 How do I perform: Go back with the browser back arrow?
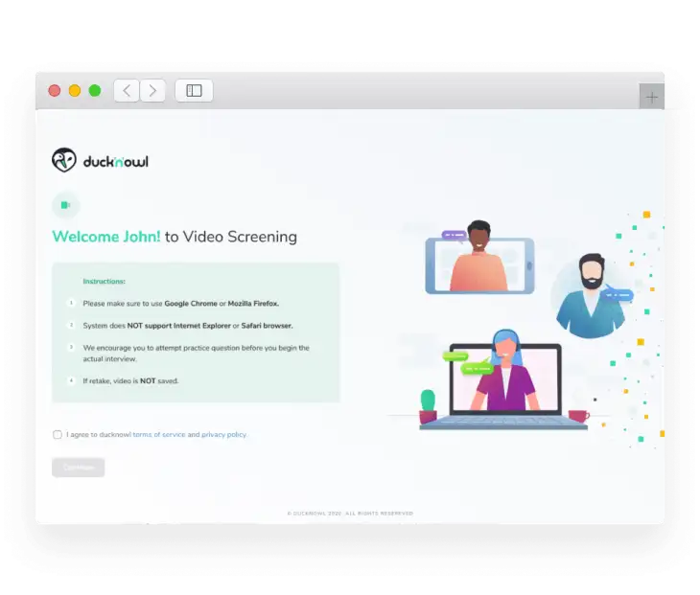127,91
